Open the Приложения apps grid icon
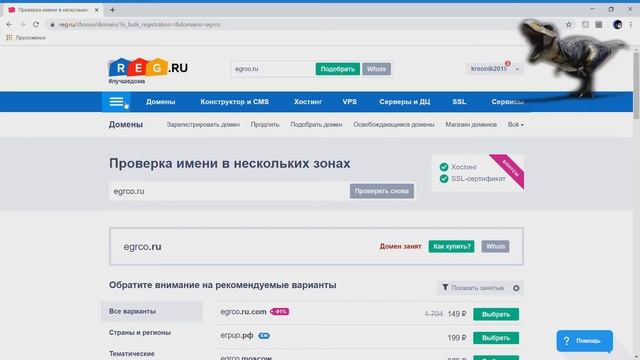This screenshot has width=640, height=360. [x=9, y=38]
